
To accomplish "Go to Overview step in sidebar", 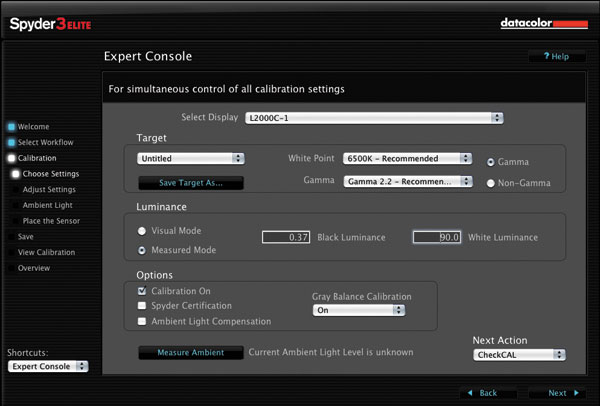I will click(30, 268).
